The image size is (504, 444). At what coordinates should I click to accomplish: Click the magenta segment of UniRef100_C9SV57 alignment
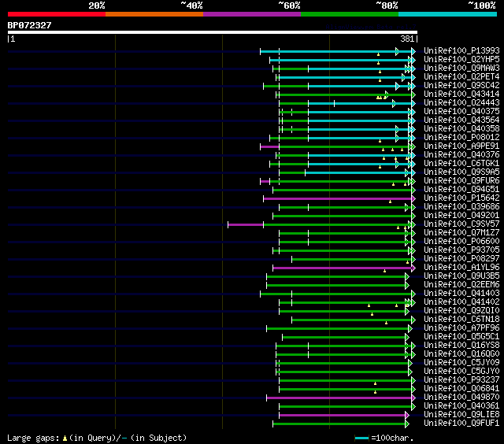click(x=245, y=224)
